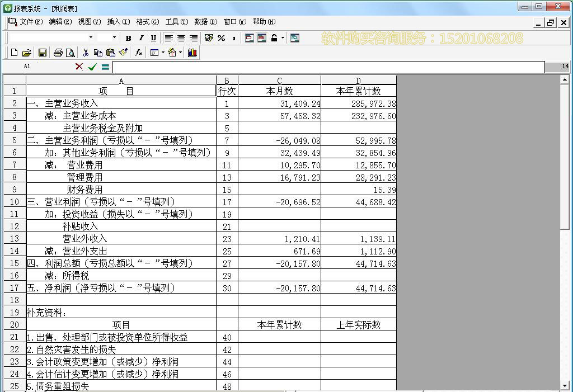Toggle underline formatting
The image size is (573, 392).
pos(153,38)
